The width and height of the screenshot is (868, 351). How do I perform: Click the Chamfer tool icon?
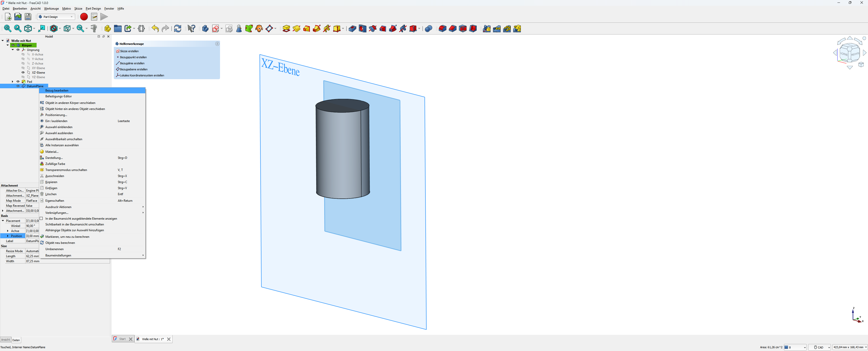(x=452, y=29)
